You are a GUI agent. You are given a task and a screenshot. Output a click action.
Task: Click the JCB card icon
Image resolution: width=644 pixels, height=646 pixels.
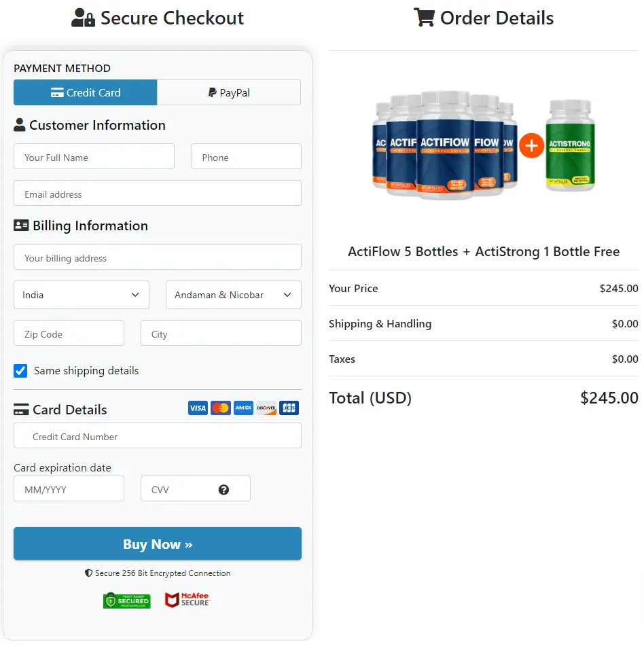(288, 408)
